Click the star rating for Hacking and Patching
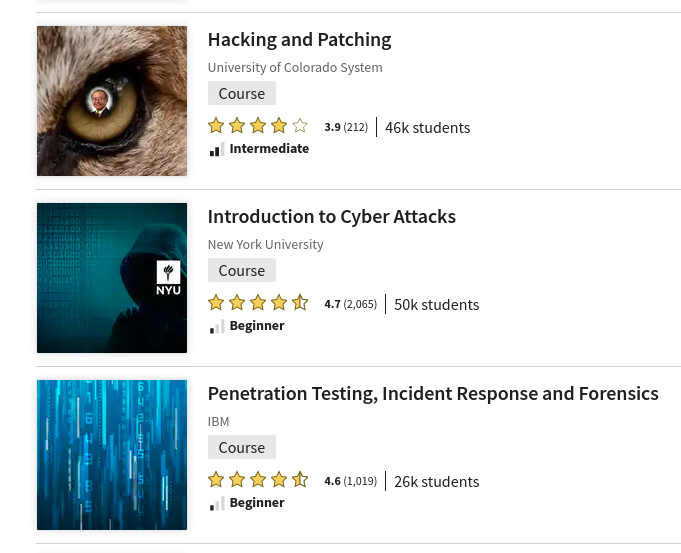This screenshot has width=681, height=553. coord(258,126)
